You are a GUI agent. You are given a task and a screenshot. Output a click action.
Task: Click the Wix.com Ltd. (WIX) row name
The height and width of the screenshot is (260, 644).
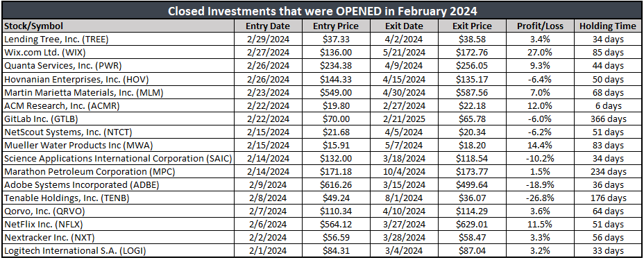pyautogui.click(x=118, y=53)
